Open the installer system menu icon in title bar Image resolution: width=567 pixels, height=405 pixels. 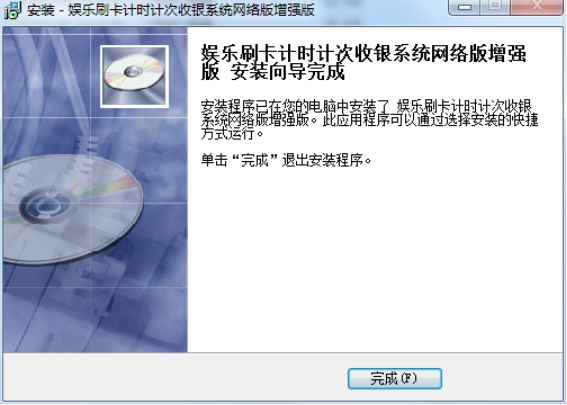[x=12, y=10]
